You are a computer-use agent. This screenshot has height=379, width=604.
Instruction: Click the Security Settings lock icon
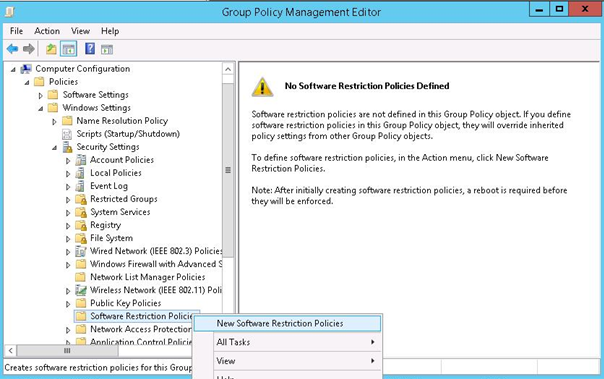click(x=67, y=147)
